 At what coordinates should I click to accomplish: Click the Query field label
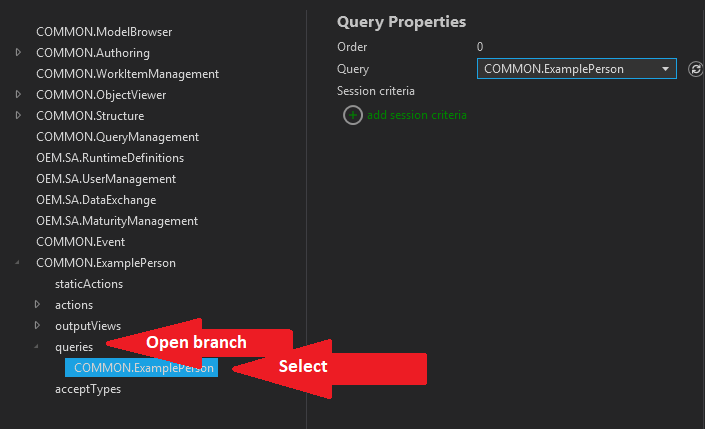pyautogui.click(x=352, y=69)
